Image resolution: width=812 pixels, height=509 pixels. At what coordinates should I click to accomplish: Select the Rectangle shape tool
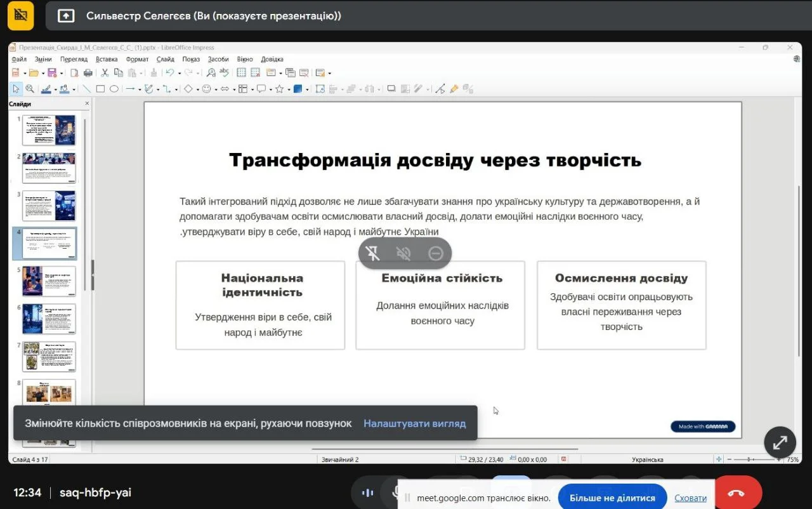coord(100,89)
